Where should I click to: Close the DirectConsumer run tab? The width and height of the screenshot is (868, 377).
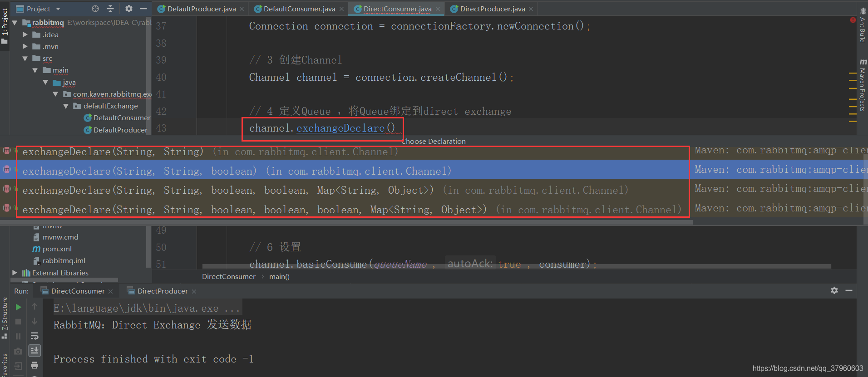(x=110, y=291)
